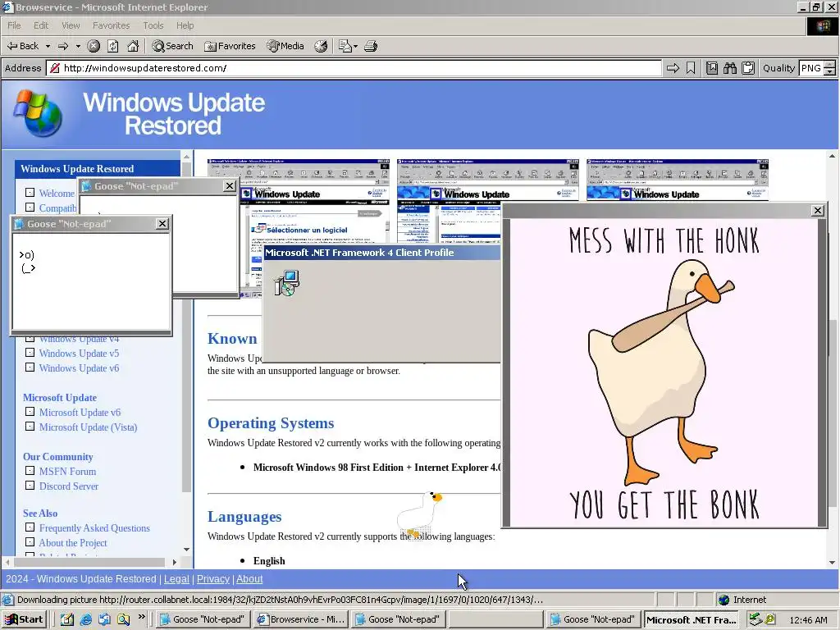
Task: Click the magnifier folder quick launch icon
Action: 123,619
